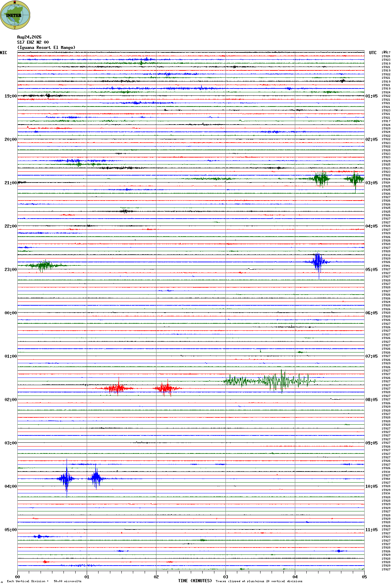The height and width of the screenshot is (586, 392).
Task: Click the UTC timezone label
Action: pos(373,53)
